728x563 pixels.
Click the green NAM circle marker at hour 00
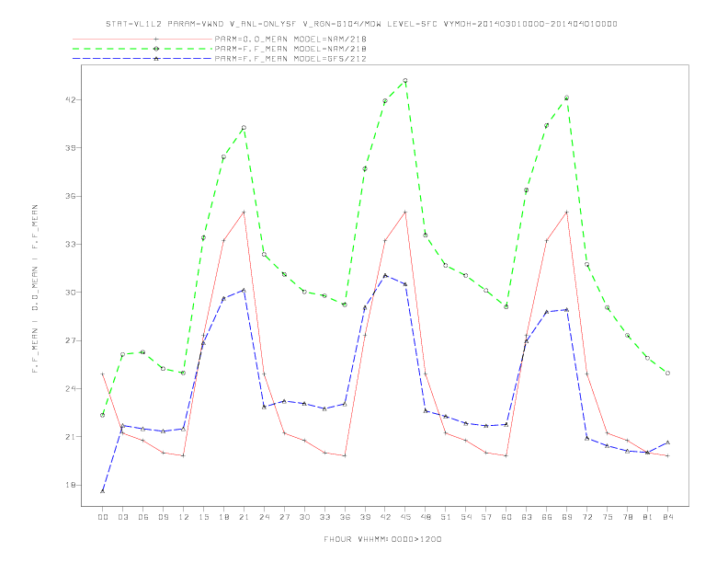[103, 415]
